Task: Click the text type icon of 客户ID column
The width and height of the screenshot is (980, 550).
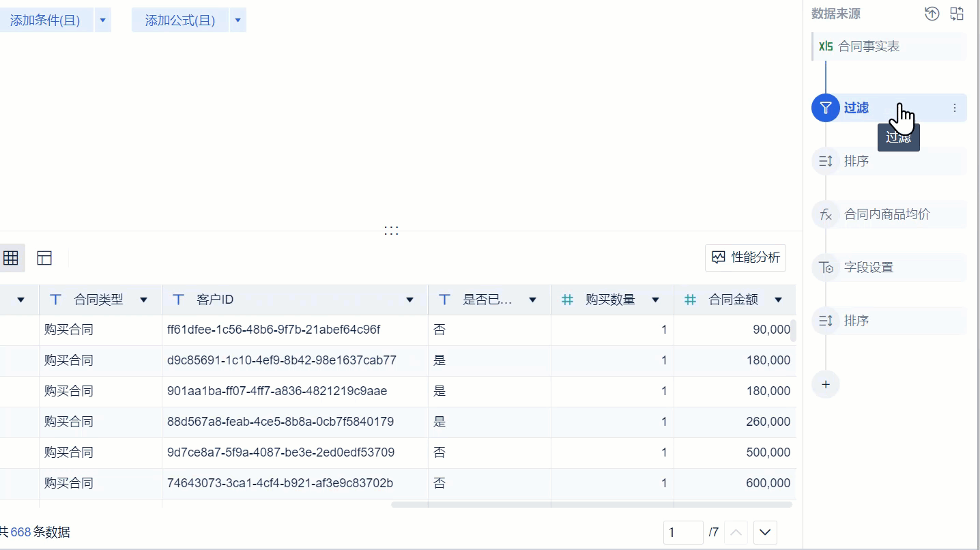Action: click(x=179, y=300)
